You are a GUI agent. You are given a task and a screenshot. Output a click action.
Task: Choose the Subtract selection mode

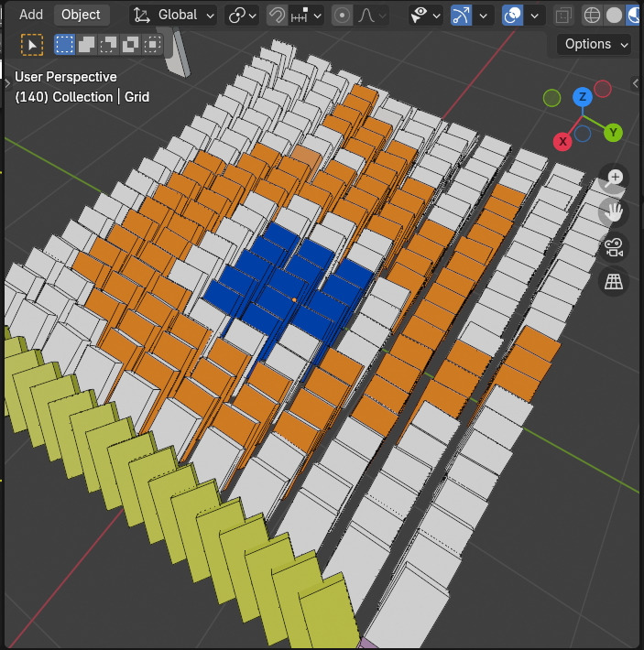108,44
